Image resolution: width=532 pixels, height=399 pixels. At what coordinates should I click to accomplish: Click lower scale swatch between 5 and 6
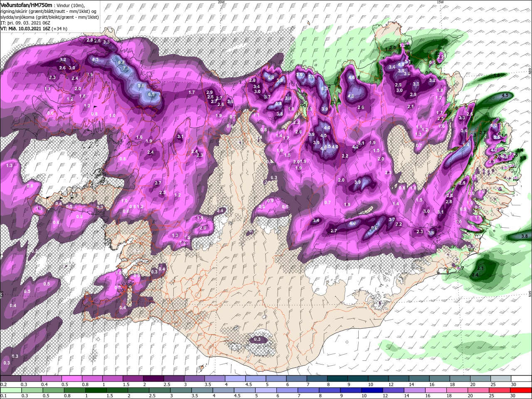[266, 390]
